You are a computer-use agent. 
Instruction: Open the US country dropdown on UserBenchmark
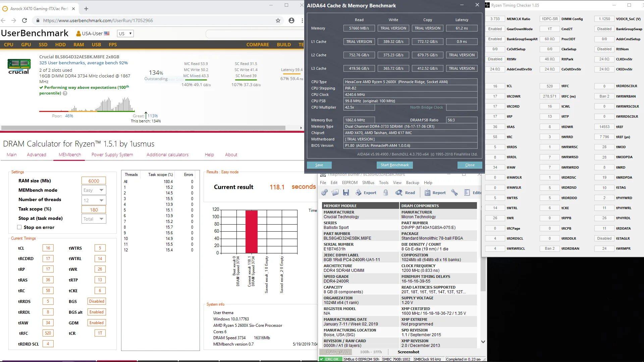125,34
